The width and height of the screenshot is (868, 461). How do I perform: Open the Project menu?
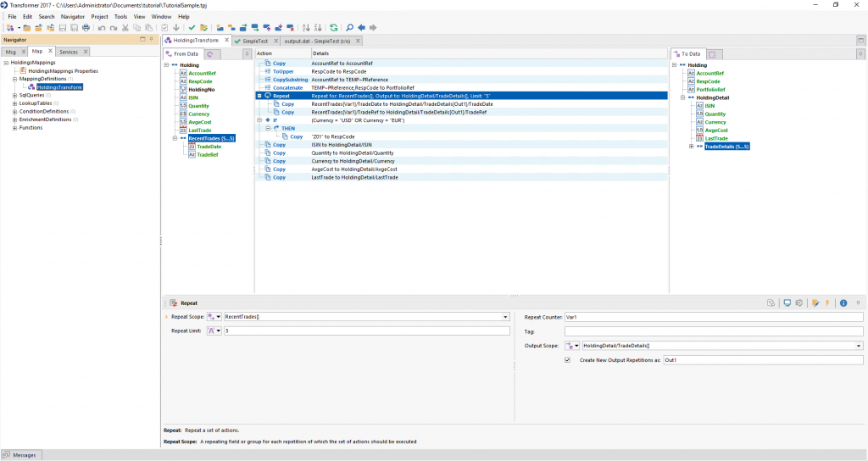[x=99, y=16]
